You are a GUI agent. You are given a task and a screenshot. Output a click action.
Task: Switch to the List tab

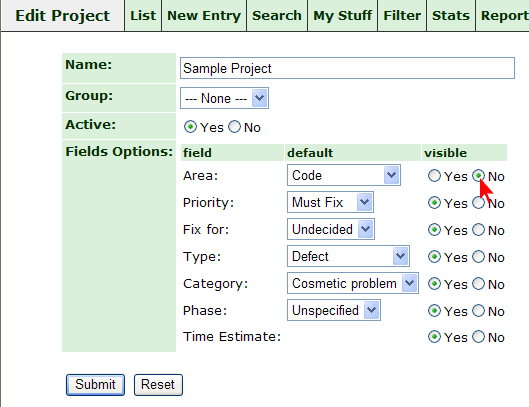click(x=143, y=16)
